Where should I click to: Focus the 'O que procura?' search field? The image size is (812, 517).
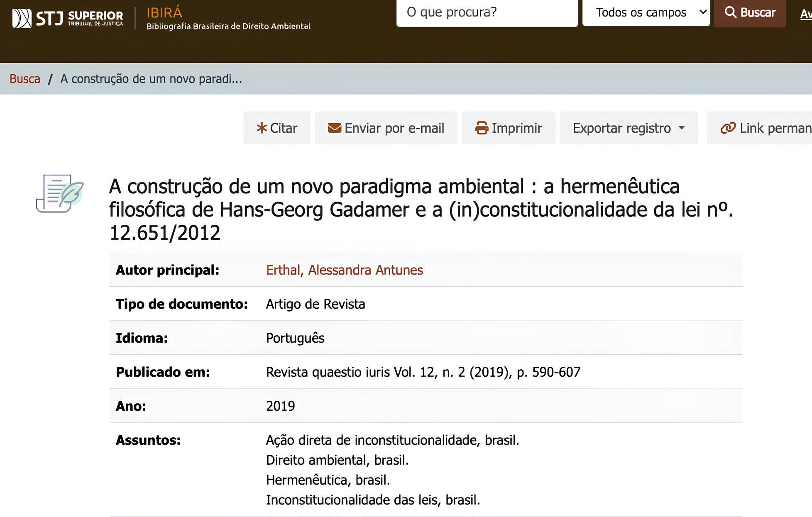click(487, 12)
